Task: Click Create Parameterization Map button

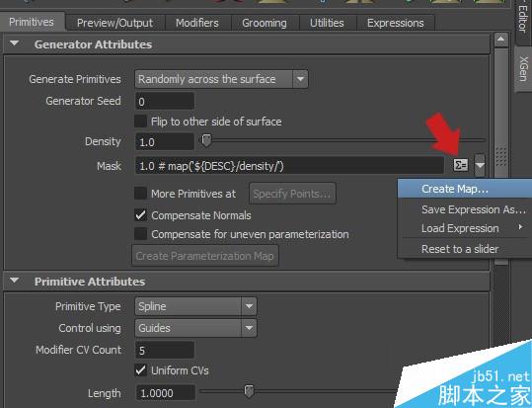Action: (205, 256)
